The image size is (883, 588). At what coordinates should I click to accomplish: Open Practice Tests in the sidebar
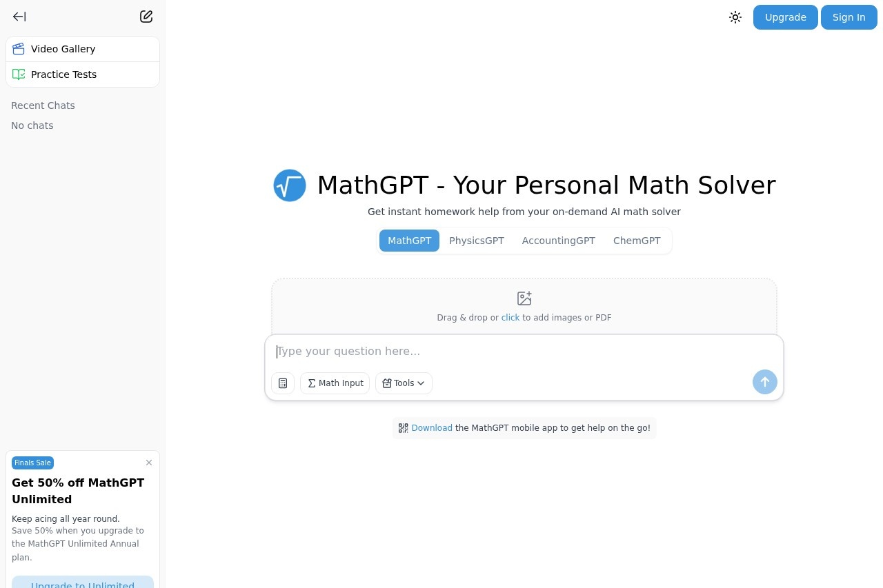63,74
